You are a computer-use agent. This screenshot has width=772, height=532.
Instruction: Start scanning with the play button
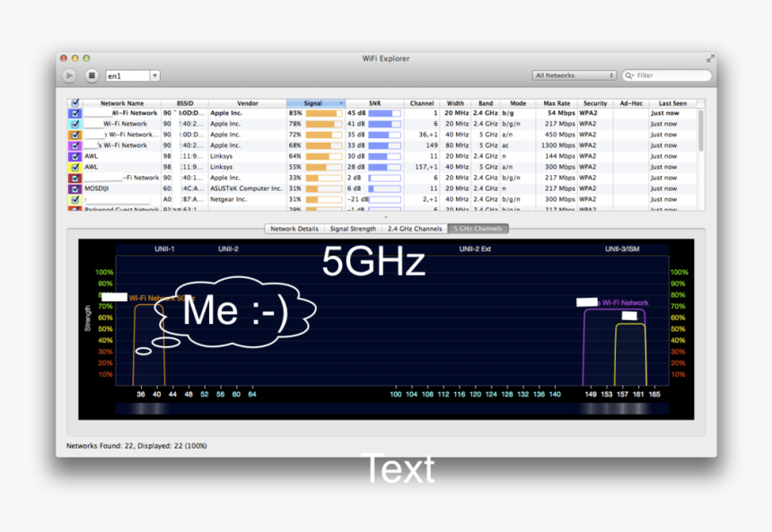point(69,75)
